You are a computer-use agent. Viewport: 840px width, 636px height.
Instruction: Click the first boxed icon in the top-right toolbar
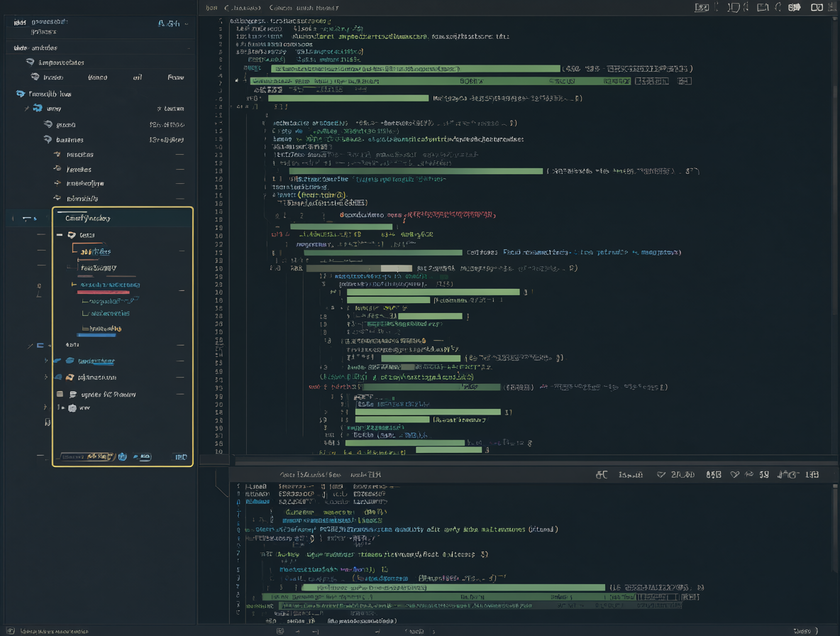click(x=702, y=7)
